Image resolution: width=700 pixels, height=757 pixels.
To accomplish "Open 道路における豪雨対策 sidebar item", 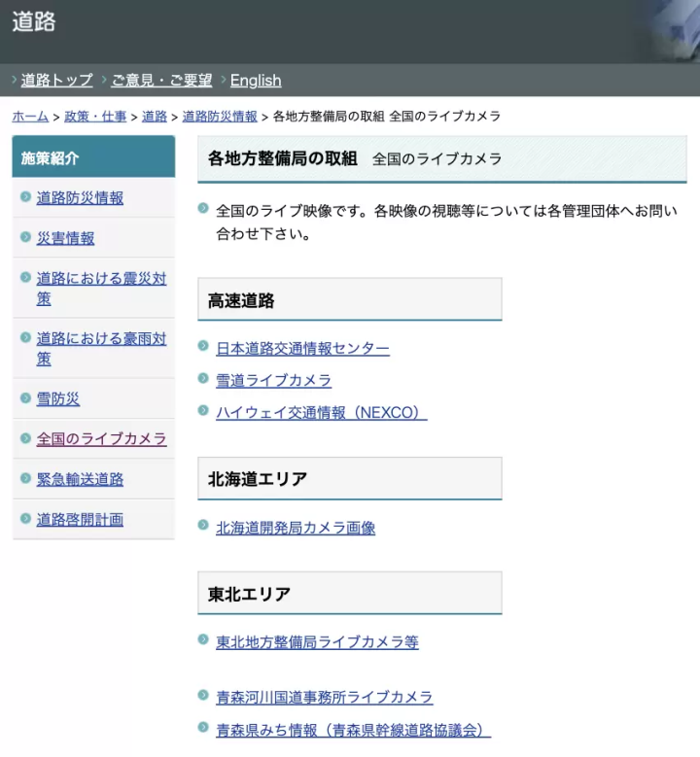I will [x=101, y=348].
